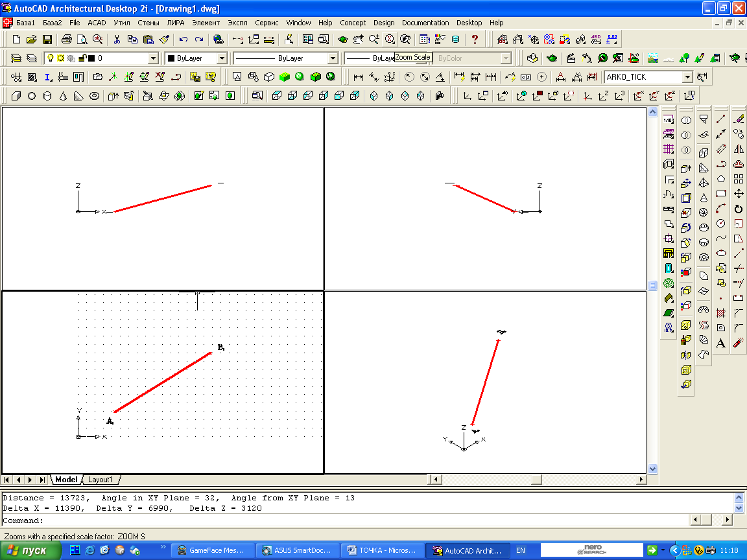The image size is (747, 560).
Task: Click the 1:100 scale icon
Action: [669, 119]
